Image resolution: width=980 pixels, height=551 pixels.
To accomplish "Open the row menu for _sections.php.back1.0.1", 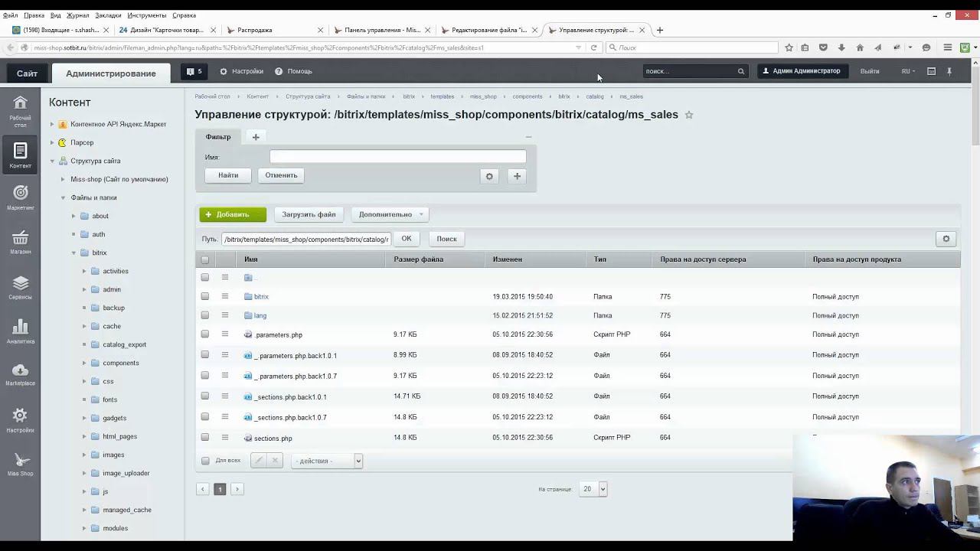I will click(225, 396).
